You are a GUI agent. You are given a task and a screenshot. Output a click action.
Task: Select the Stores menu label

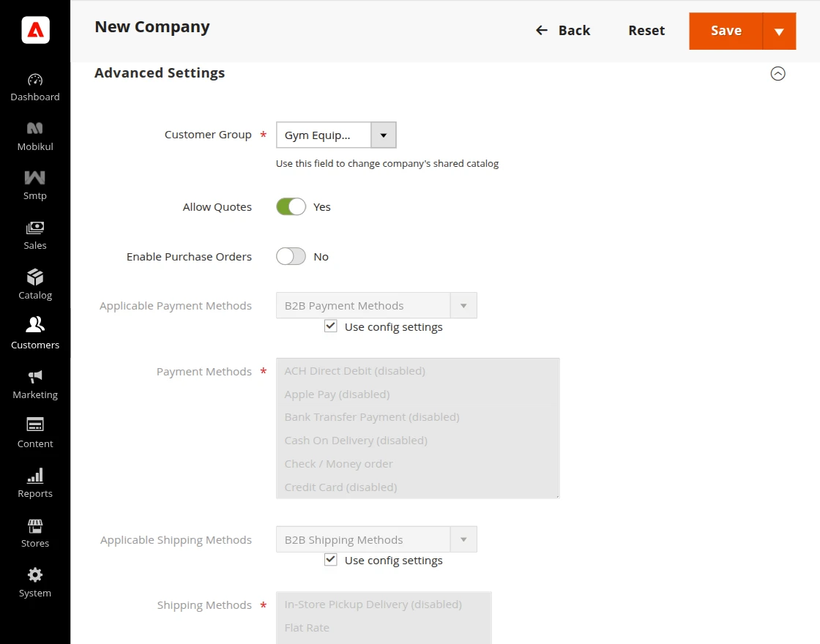(x=35, y=544)
